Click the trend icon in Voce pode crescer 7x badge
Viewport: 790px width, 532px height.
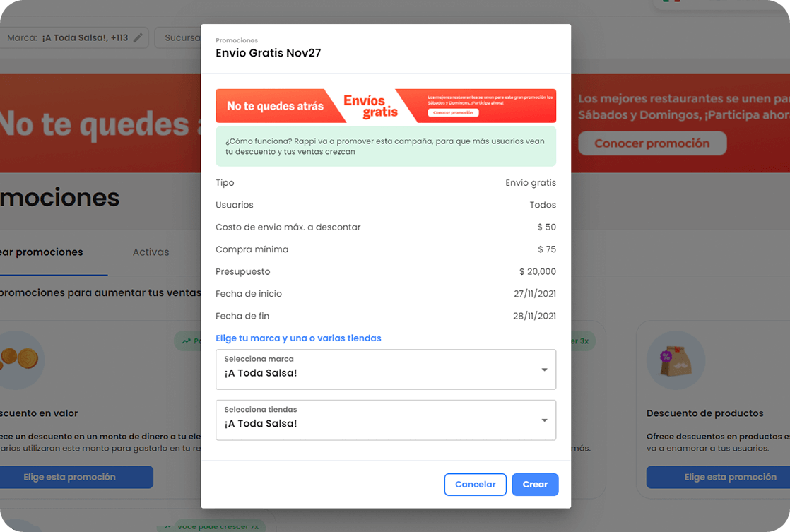[169, 526]
